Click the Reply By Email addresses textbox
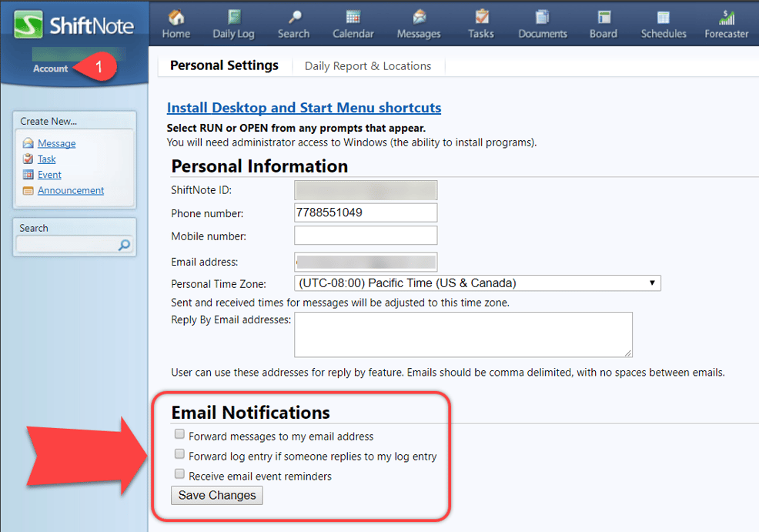This screenshot has height=532, width=759. 463,334
